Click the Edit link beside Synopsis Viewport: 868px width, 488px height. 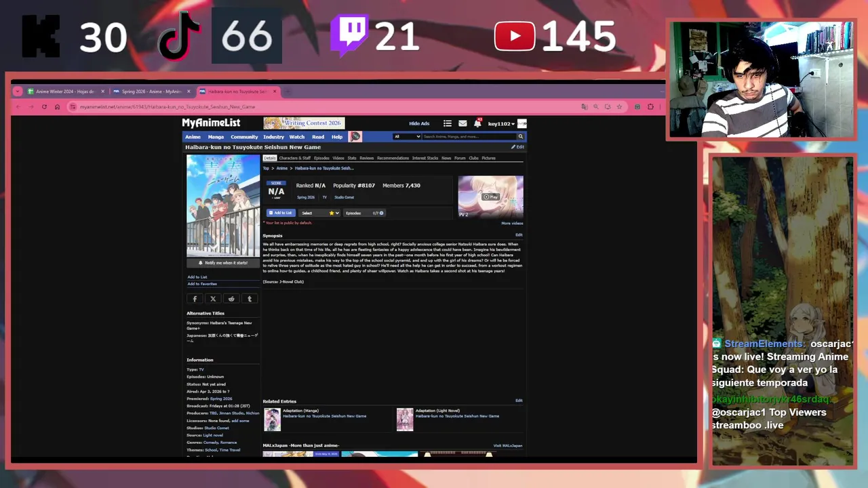coord(519,235)
